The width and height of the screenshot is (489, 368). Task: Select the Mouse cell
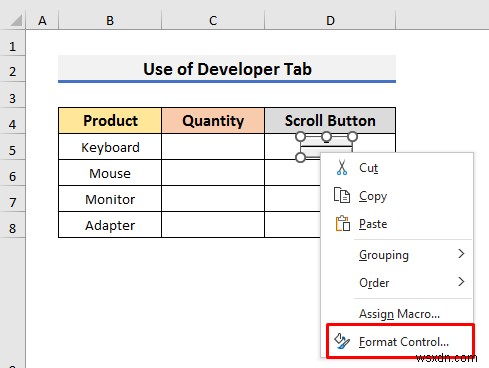[x=110, y=173]
